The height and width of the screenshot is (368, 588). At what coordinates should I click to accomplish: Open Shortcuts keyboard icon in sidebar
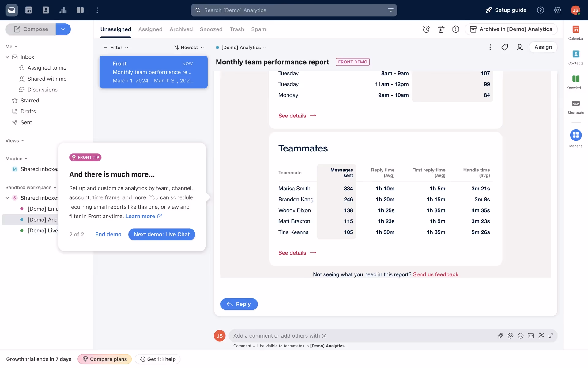[575, 103]
